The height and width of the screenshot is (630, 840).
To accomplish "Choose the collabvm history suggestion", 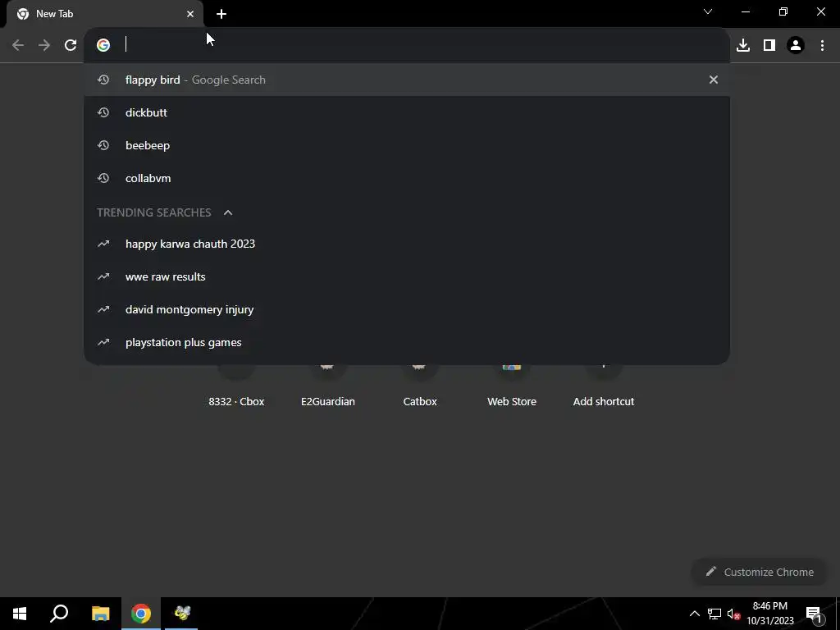I will click(407, 178).
